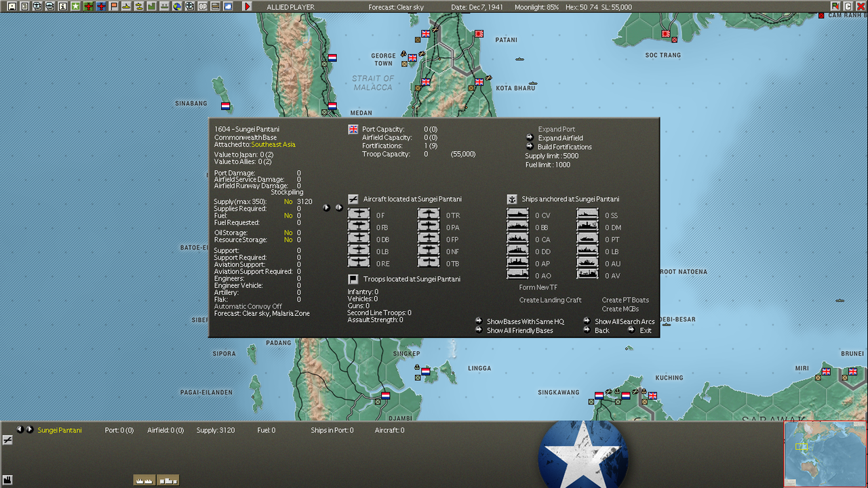
Task: Click the Dutch flag near Medan on map
Action: click(332, 106)
